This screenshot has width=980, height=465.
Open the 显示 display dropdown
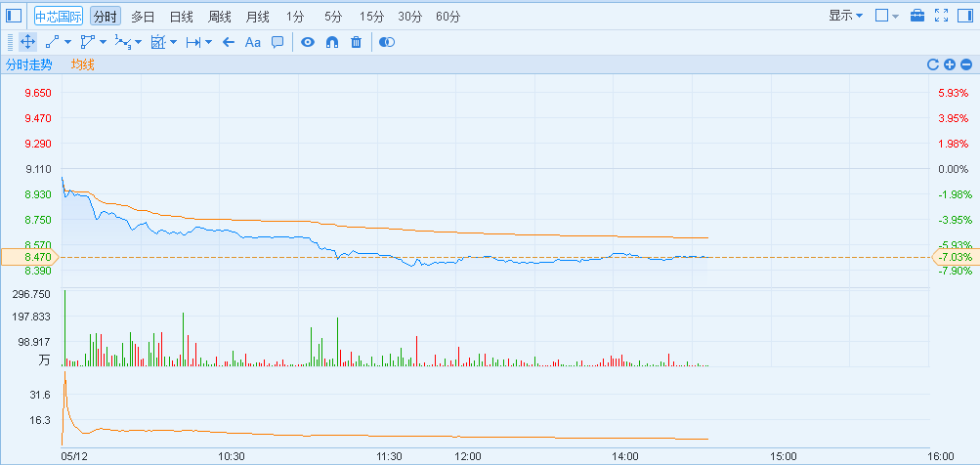pos(845,16)
